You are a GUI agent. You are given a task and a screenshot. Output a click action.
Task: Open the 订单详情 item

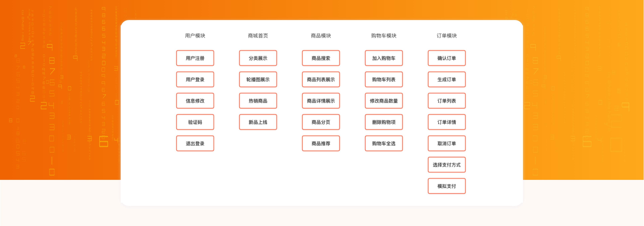[x=447, y=122]
